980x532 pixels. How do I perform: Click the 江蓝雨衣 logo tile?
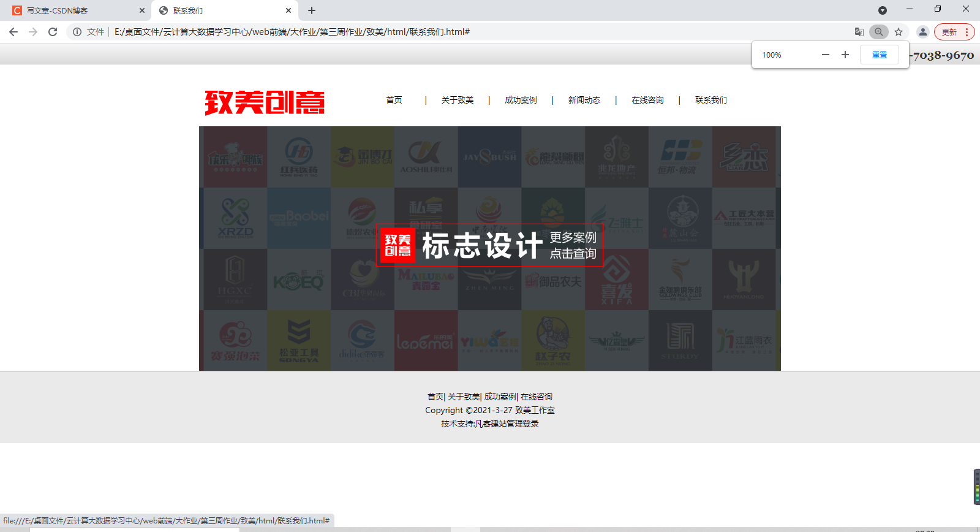[x=744, y=340]
